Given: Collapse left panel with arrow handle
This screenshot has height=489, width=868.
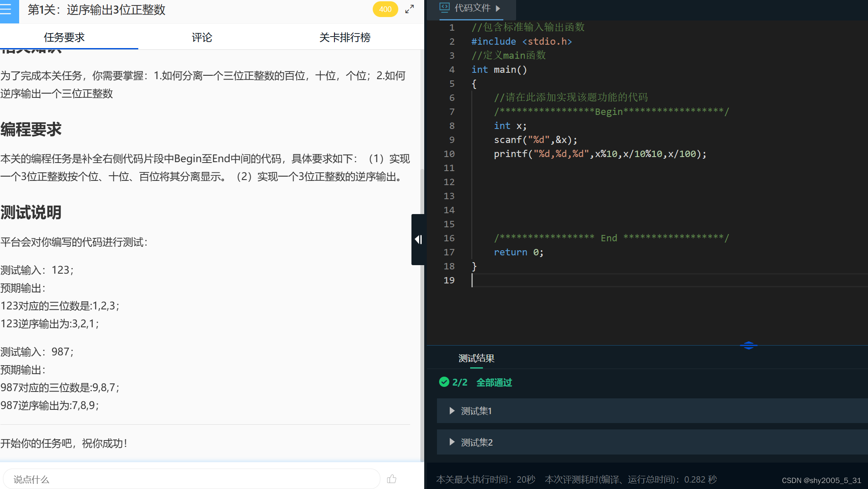Looking at the screenshot, I should coord(418,240).
